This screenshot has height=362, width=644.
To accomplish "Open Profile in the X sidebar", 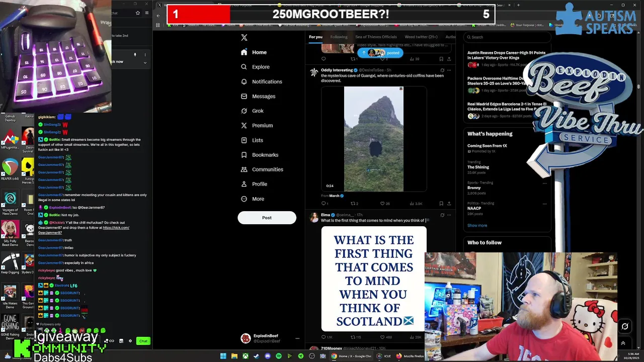I will pyautogui.click(x=254, y=184).
